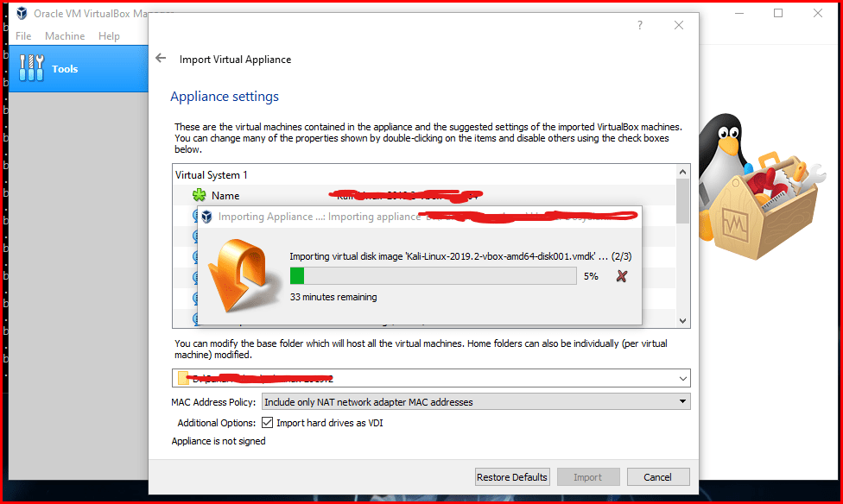Image resolution: width=843 pixels, height=504 pixels.
Task: Click the greyed Import button
Action: pos(587,477)
